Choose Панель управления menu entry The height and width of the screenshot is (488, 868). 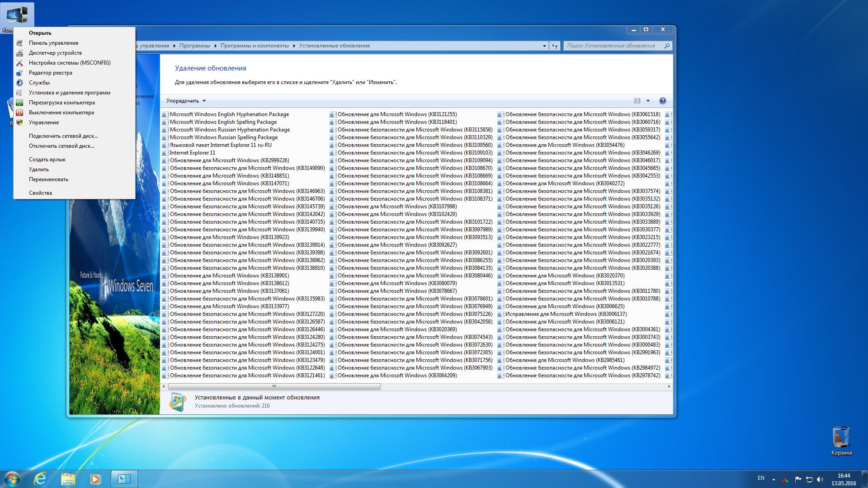coord(75,43)
